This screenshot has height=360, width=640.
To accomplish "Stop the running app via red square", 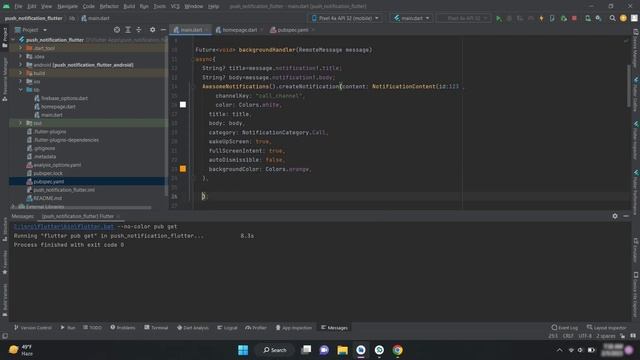I will (574, 18).
